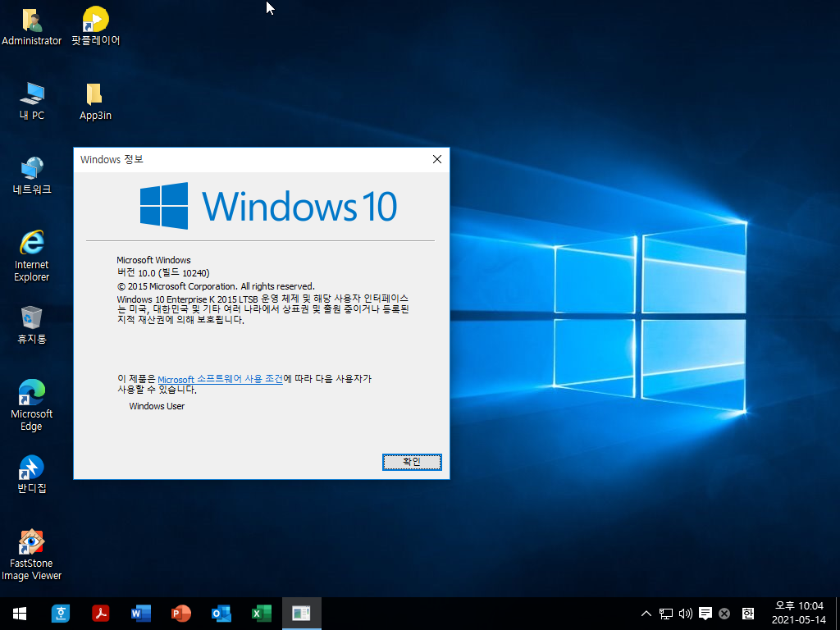This screenshot has height=630, width=840.
Task: Click the Windows 10 logo in dialog
Action: pyautogui.click(x=268, y=206)
